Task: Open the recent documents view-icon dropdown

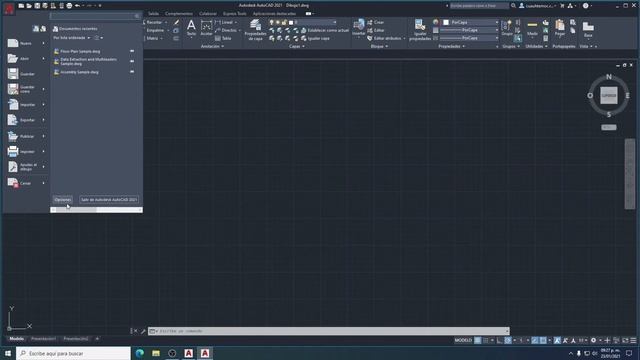Action: pyautogui.click(x=98, y=38)
